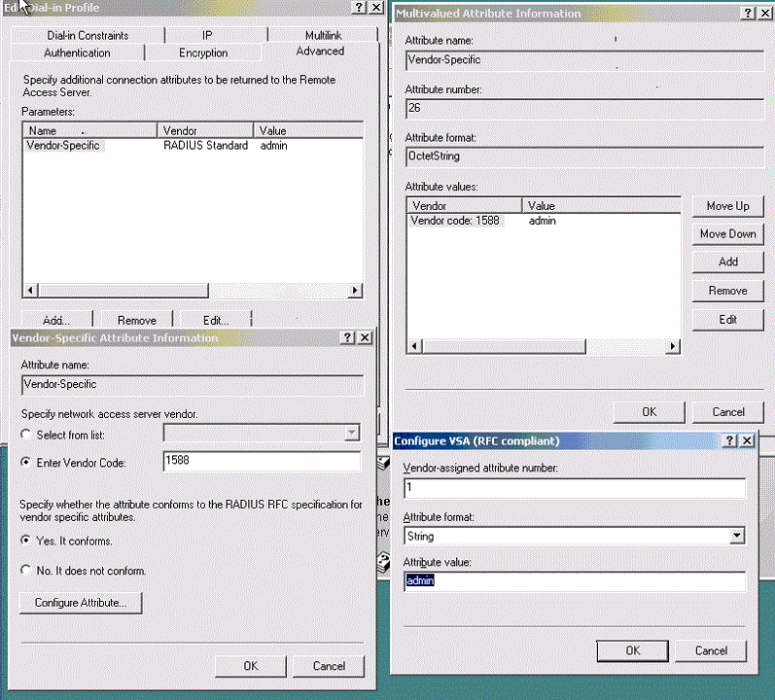Viewport: 775px width, 700px height.
Task: Open the Dial-in Constraints tab
Action: (88, 35)
